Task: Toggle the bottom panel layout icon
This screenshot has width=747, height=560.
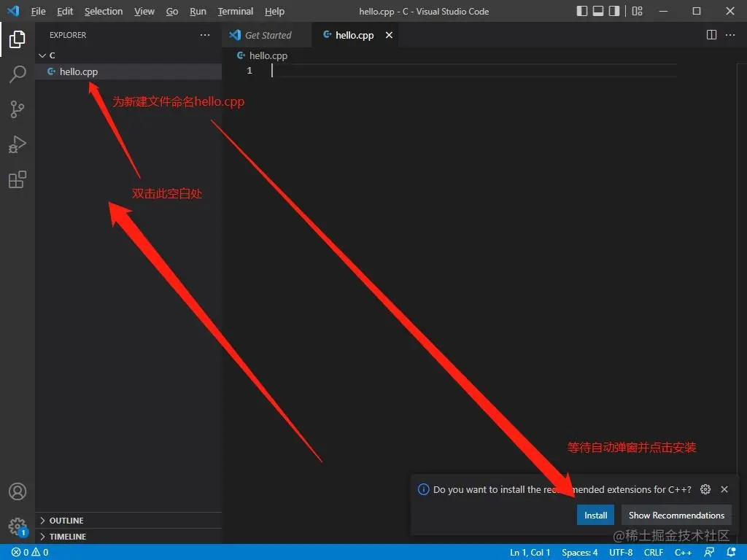Action: point(598,11)
